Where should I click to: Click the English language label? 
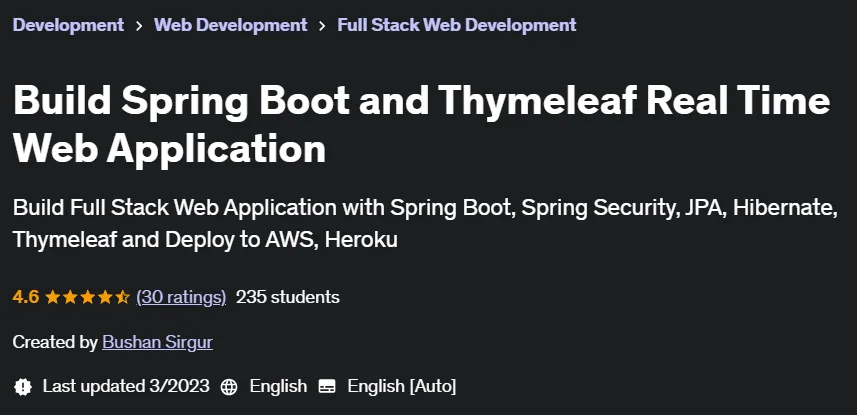point(278,387)
